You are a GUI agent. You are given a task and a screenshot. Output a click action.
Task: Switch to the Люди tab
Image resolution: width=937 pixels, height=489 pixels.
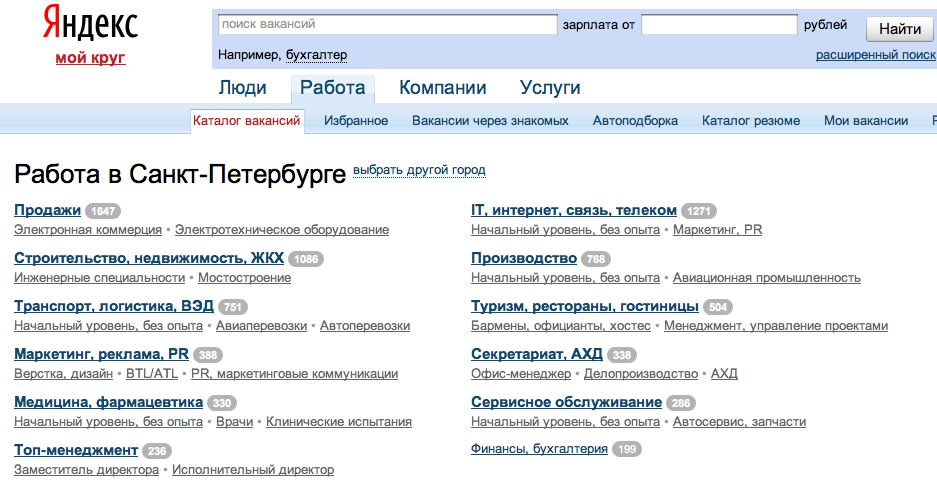pyautogui.click(x=242, y=88)
